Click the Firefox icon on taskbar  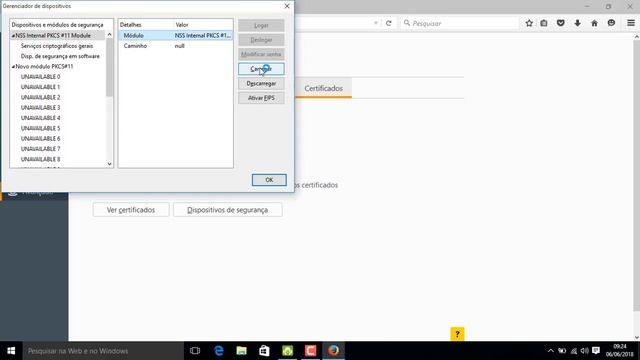point(333,351)
